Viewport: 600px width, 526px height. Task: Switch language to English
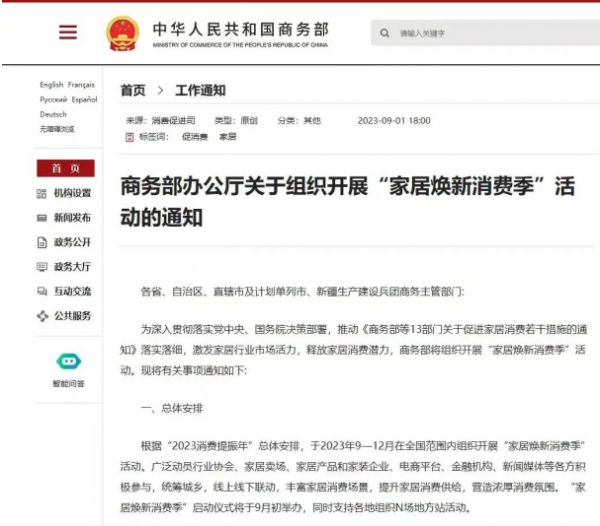(51, 85)
